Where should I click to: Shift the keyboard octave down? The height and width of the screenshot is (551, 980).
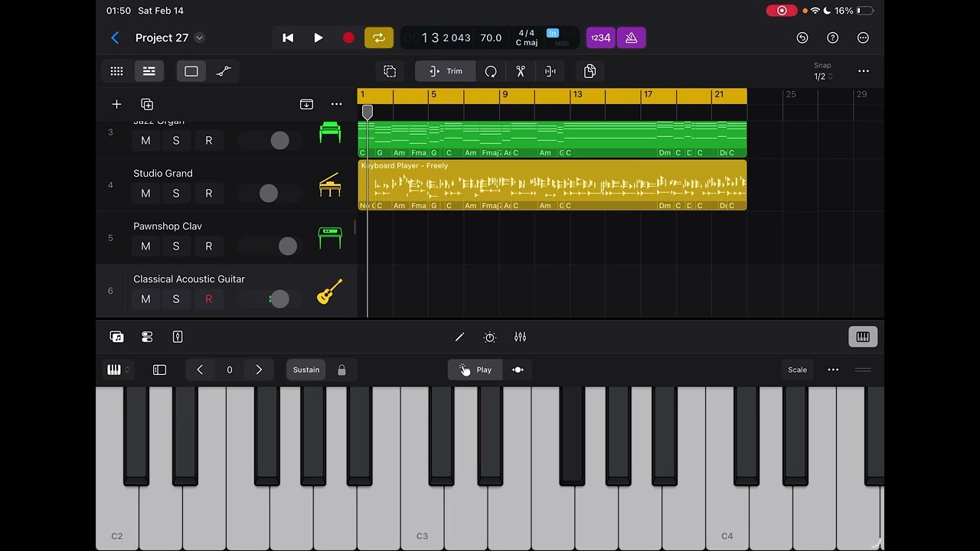200,370
